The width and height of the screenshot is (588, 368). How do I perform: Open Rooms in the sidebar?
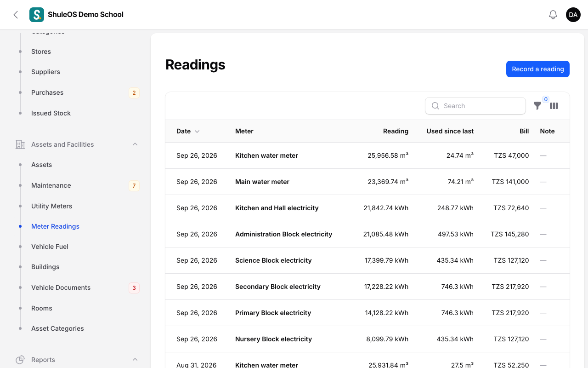[x=41, y=308]
